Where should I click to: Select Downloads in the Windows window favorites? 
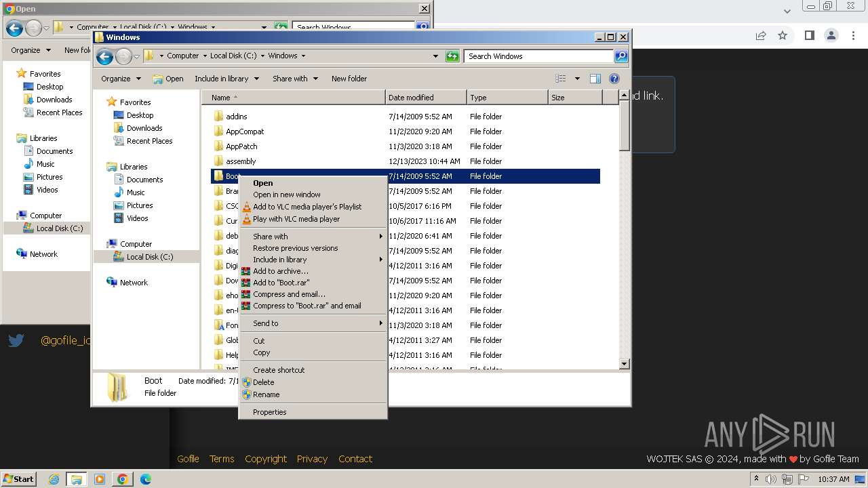(144, 128)
